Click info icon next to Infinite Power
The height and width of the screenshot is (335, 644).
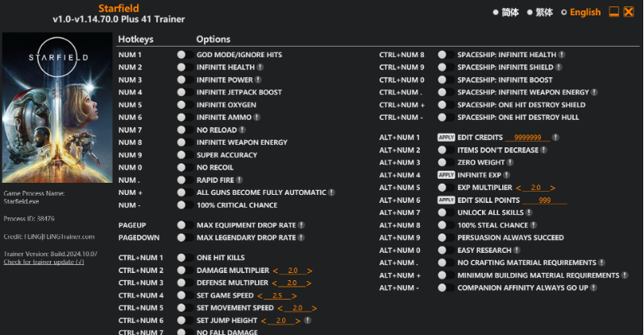(259, 80)
